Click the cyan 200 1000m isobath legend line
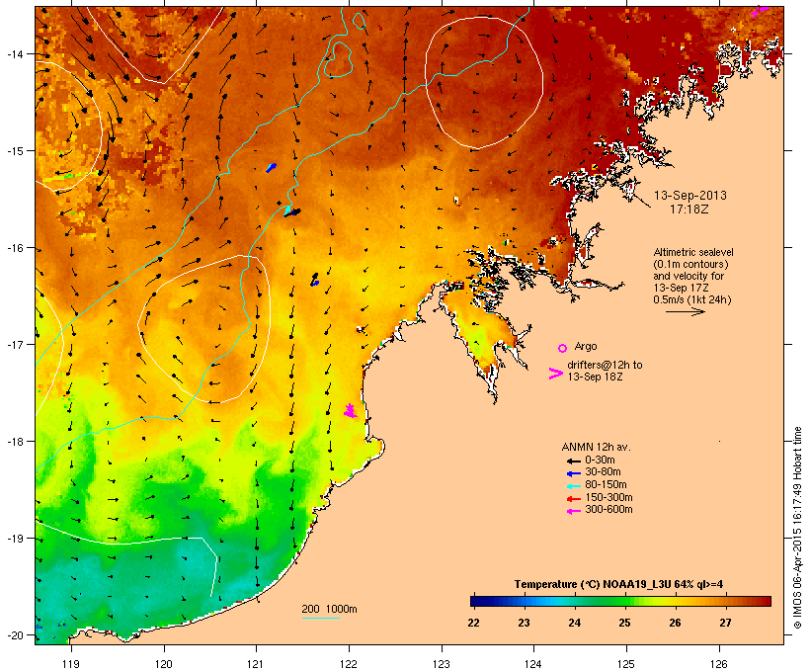The height and width of the screenshot is (672, 810). (320, 618)
